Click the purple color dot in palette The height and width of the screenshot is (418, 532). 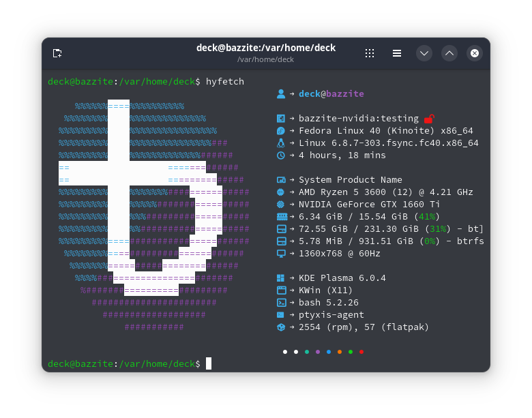click(318, 352)
